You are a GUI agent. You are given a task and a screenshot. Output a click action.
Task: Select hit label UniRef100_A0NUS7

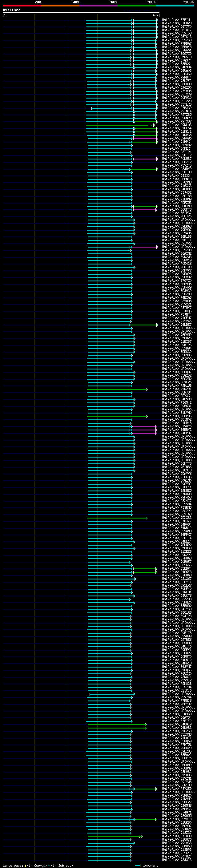[177, 159]
